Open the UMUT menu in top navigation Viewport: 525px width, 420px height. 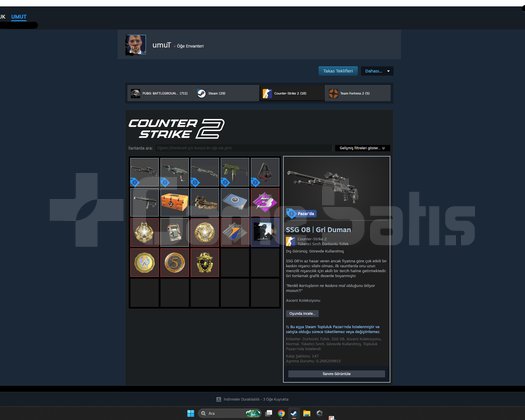click(x=19, y=16)
